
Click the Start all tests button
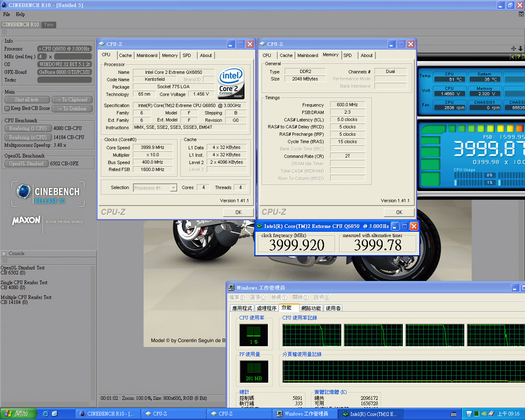(27, 100)
